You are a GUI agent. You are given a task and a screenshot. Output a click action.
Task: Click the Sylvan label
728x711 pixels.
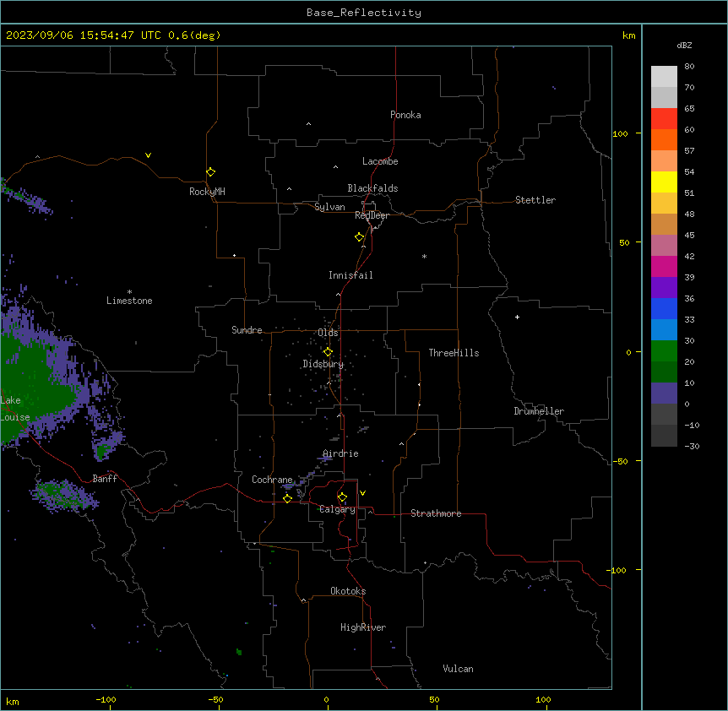point(329,207)
